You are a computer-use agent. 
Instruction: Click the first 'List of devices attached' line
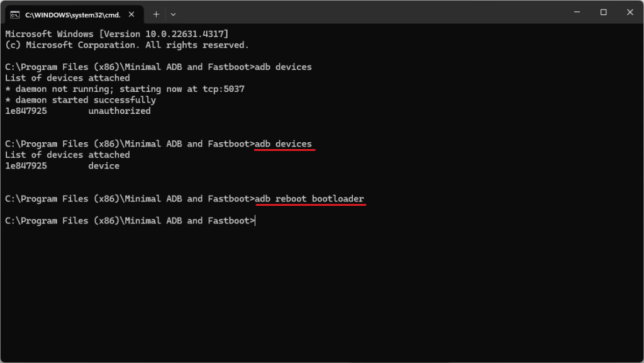(67, 78)
